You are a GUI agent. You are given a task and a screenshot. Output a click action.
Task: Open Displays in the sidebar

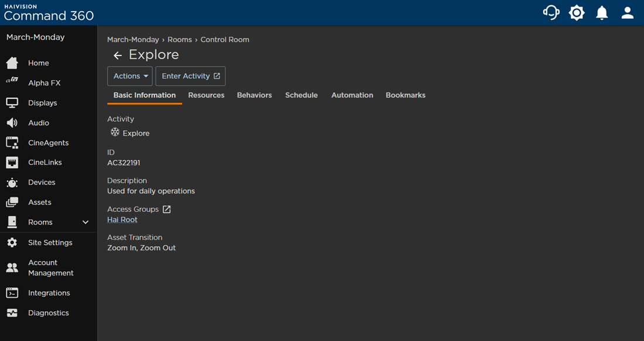(43, 103)
